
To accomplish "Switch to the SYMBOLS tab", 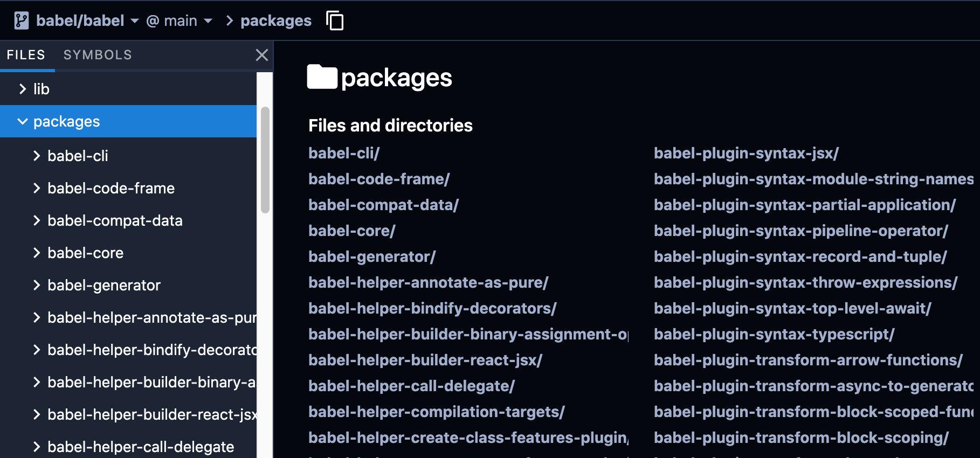I will [x=98, y=55].
